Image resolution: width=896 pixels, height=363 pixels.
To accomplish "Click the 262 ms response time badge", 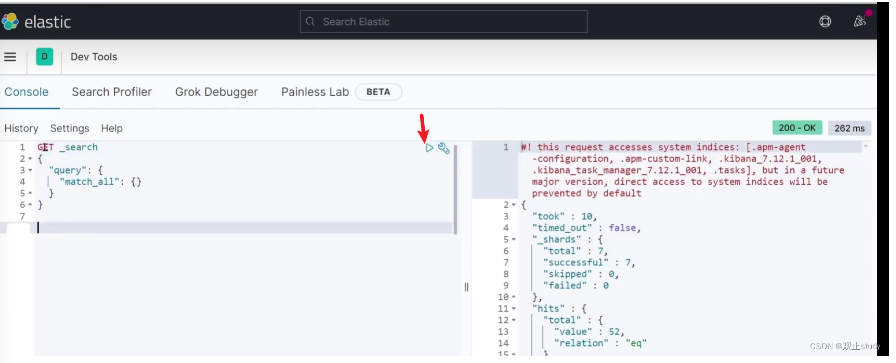I will [849, 128].
